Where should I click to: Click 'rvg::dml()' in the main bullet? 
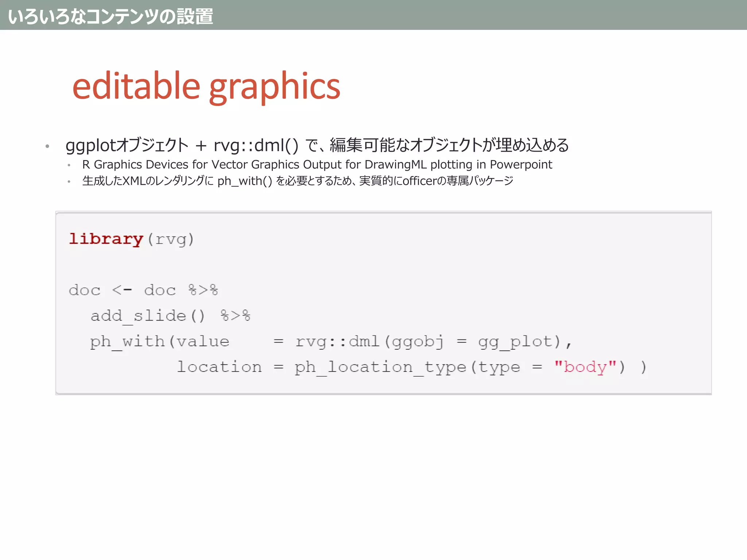pos(256,145)
